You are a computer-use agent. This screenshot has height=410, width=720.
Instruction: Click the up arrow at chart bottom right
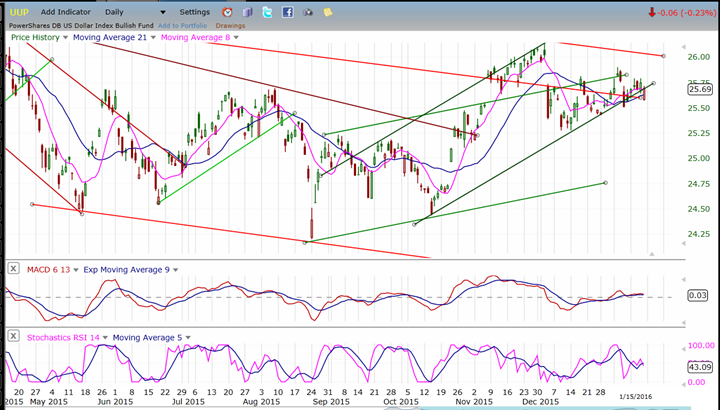coord(651,253)
